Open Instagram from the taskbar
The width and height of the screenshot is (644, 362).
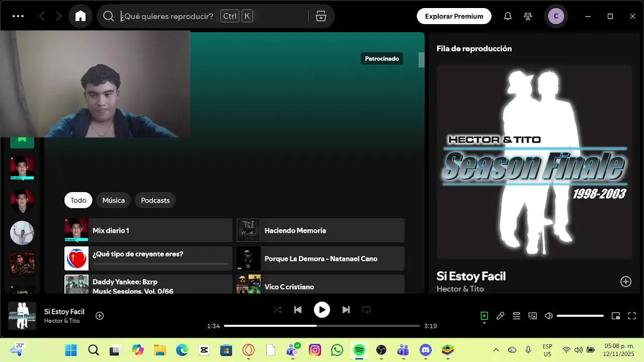point(315,350)
